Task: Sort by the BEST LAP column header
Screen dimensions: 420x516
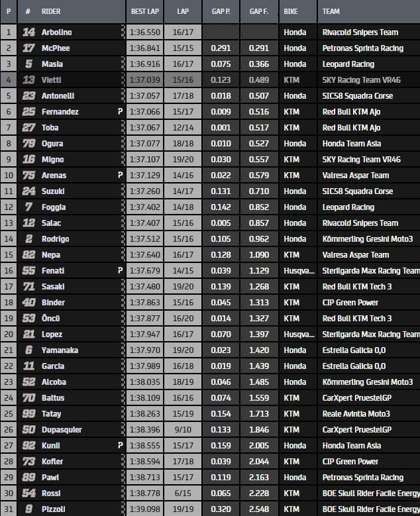Action: [x=142, y=12]
